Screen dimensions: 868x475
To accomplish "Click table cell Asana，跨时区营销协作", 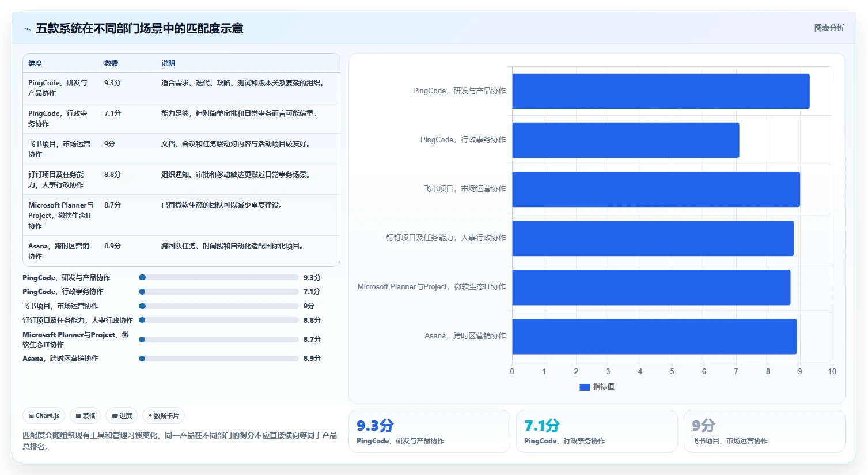I will click(60, 251).
